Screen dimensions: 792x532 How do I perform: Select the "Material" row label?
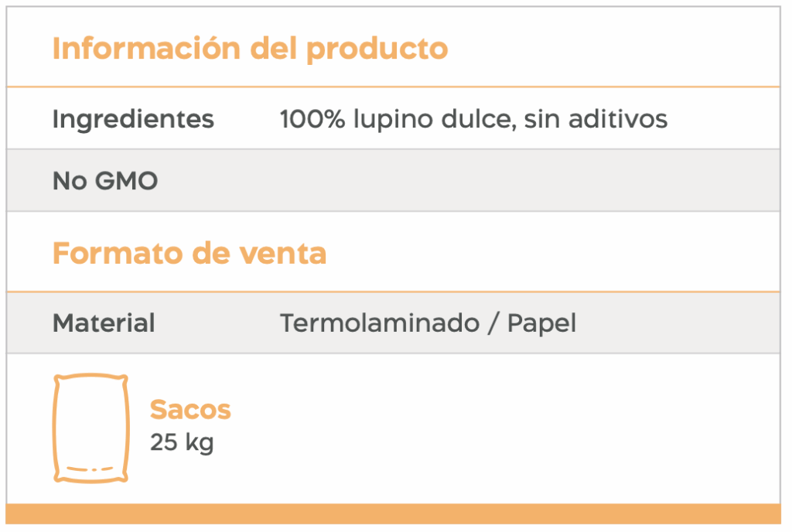point(104,322)
